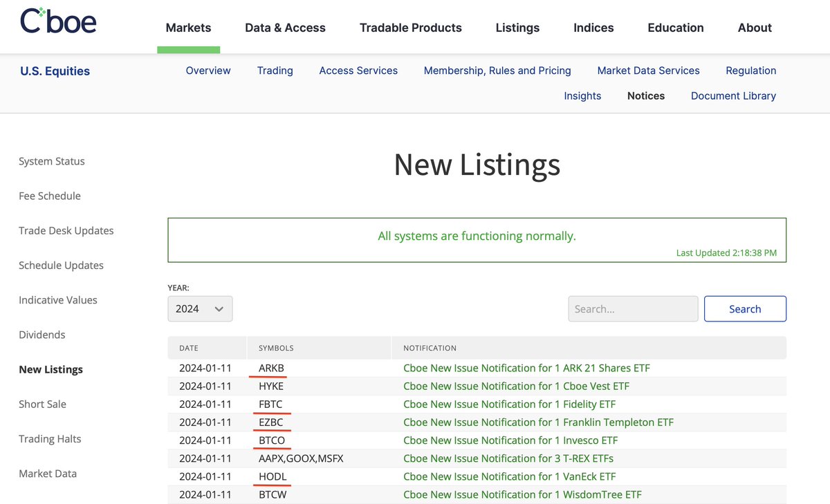Open the Fidelity ETF notification

coord(509,404)
